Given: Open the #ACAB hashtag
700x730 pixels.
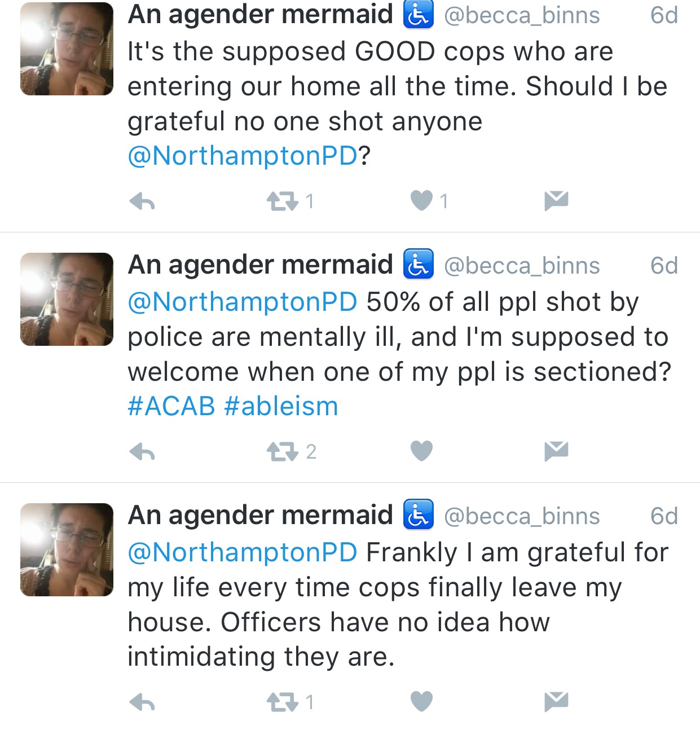Looking at the screenshot, I should 171,406.
